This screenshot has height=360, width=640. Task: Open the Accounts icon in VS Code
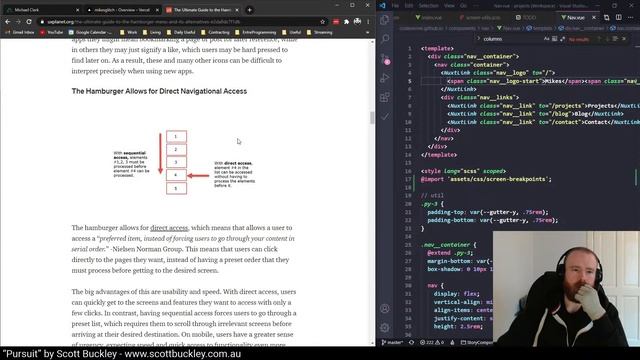click(384, 309)
